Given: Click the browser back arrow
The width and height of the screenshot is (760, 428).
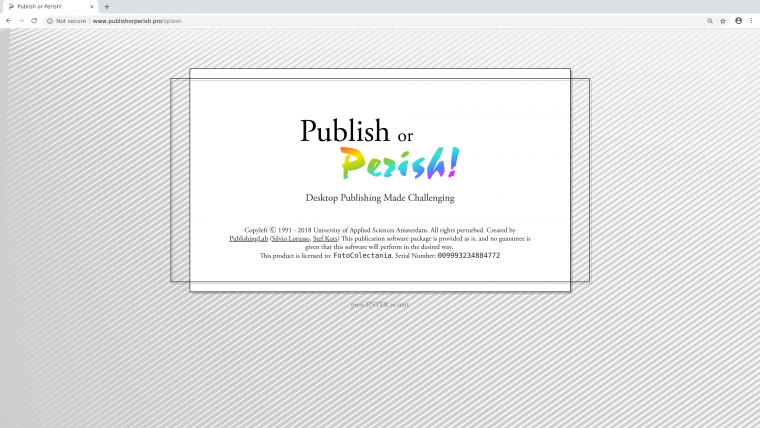Looking at the screenshot, I should tap(9, 20).
